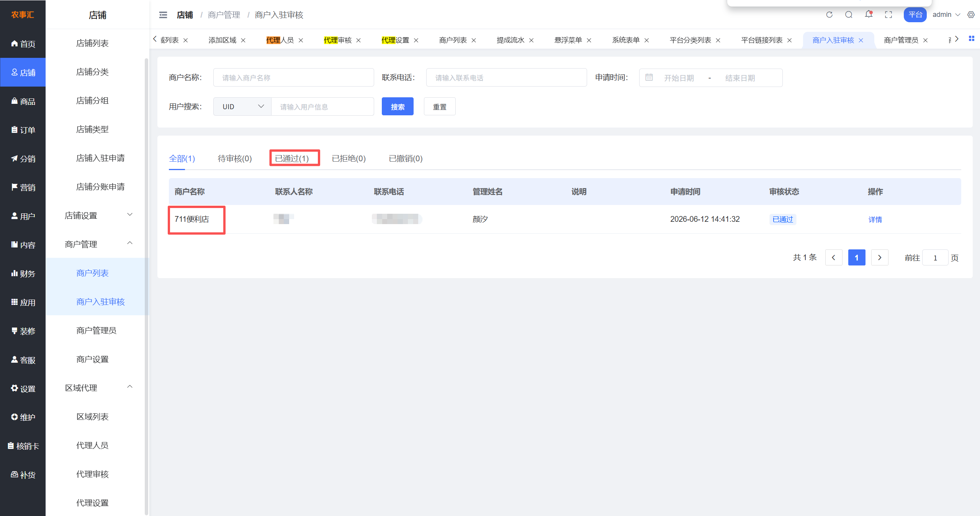Open the UID user search dropdown

[x=242, y=106]
